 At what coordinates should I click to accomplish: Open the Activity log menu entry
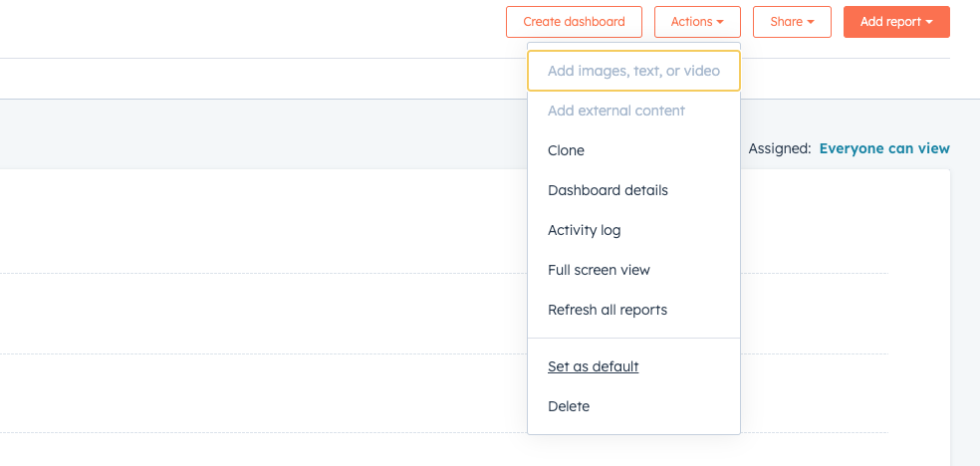633,230
